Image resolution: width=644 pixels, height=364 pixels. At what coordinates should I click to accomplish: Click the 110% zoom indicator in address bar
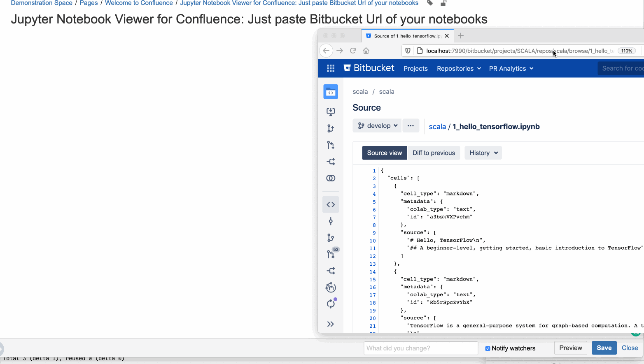(x=626, y=51)
